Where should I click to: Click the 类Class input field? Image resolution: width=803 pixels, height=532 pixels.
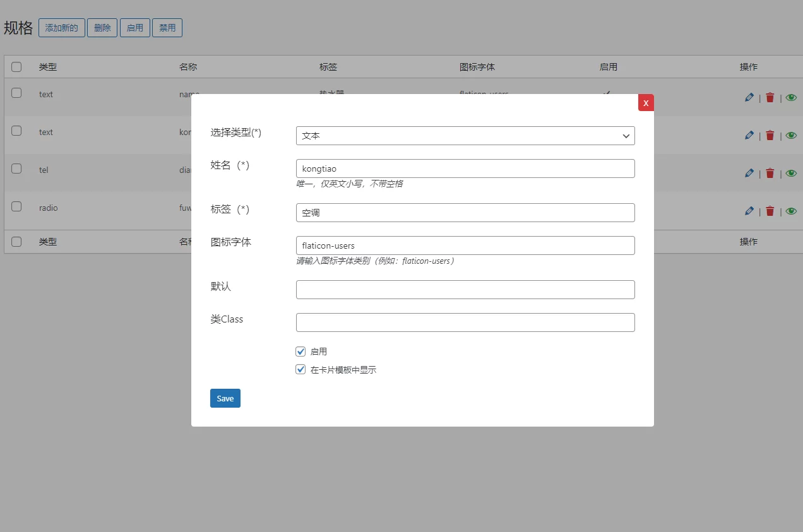pos(465,322)
